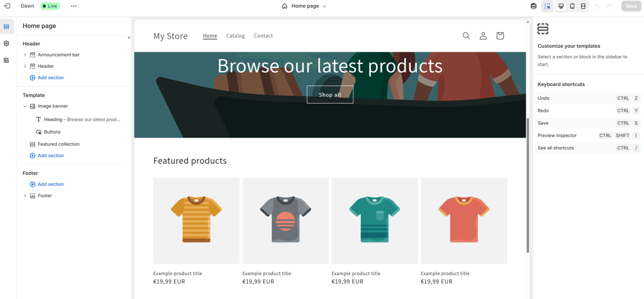Open the Home page template dropdown

[x=304, y=6]
